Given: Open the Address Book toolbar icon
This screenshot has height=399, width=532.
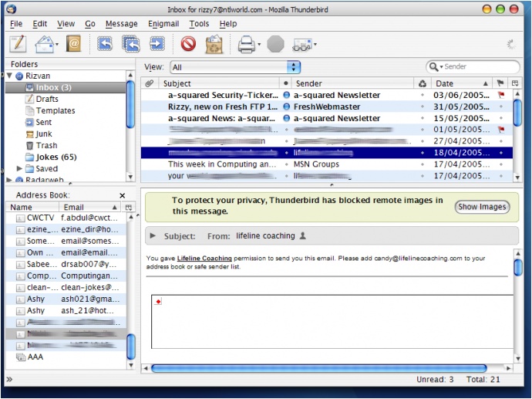Looking at the screenshot, I should [x=73, y=44].
